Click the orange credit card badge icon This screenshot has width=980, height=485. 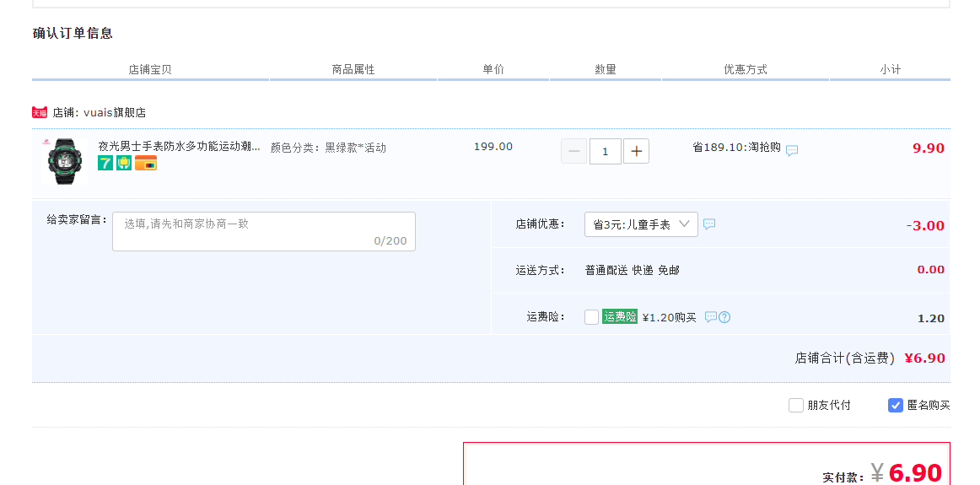click(146, 163)
